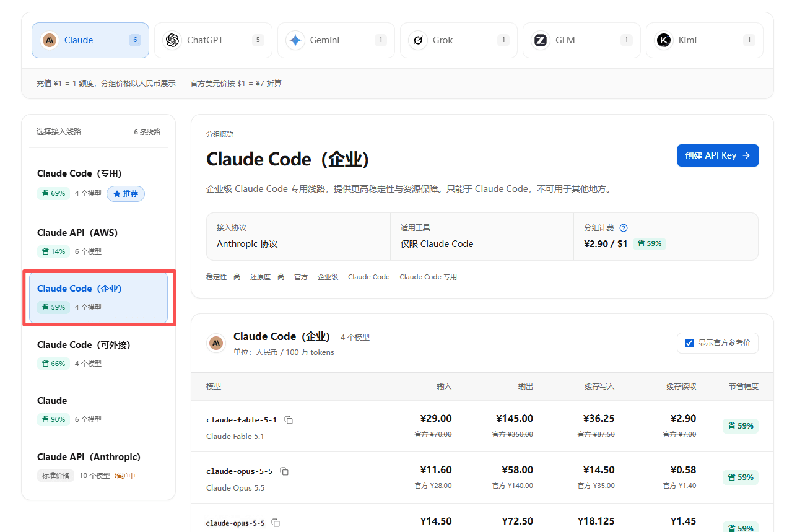Click the 推荐 badge
This screenshot has width=792, height=532.
pyautogui.click(x=126, y=194)
